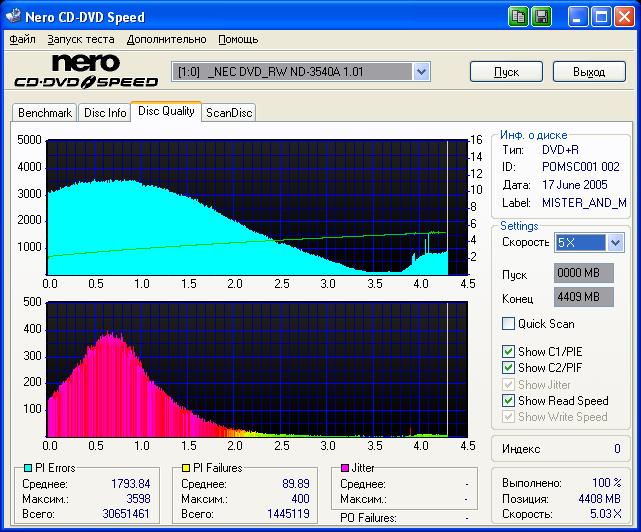Open the Запуск теста menu
This screenshot has height=532, width=641.
click(x=81, y=39)
